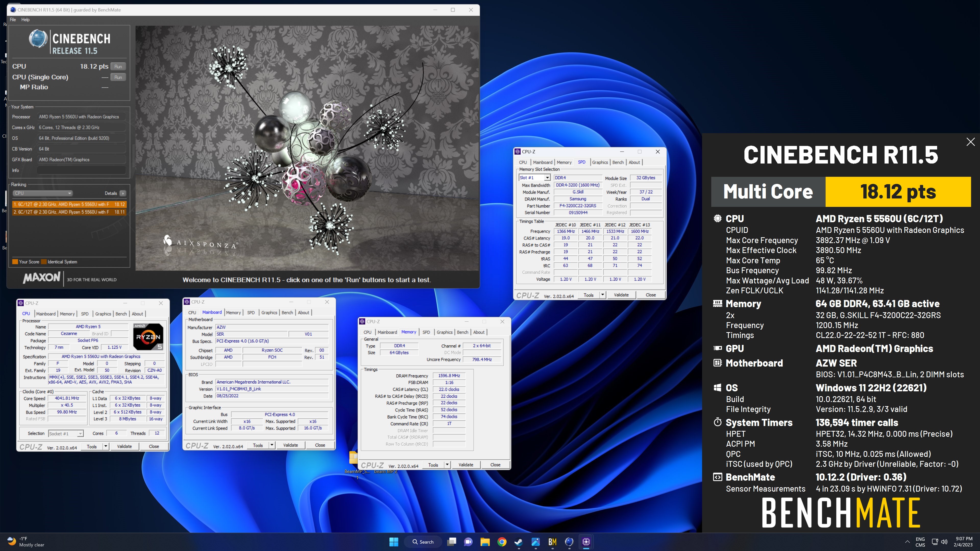Click Tools dropdown arrow in CPU tab CPU-Z window
The height and width of the screenshot is (551, 980).
click(x=105, y=446)
